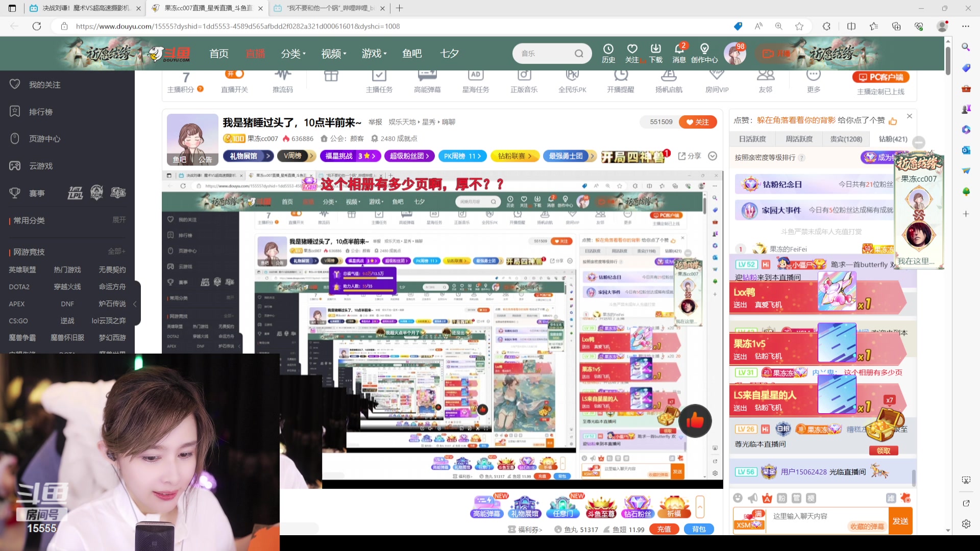Expand the circled down arrow beside 分享
Image resolution: width=980 pixels, height=551 pixels.
(713, 156)
